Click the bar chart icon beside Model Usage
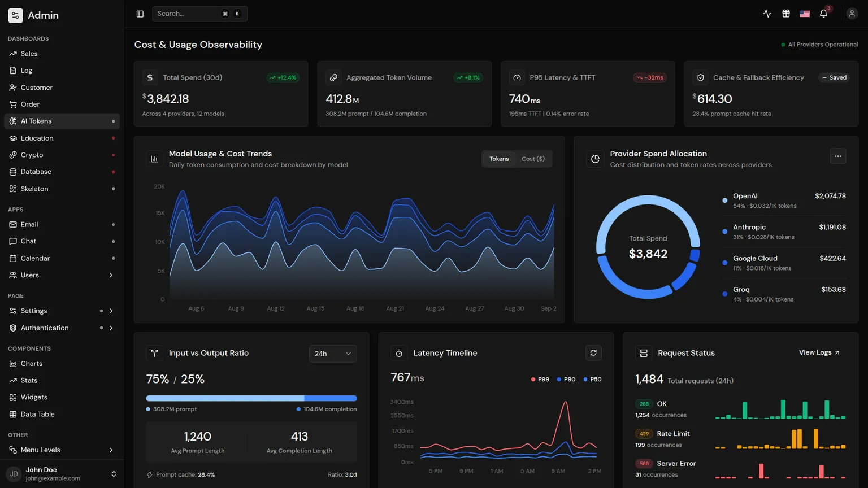This screenshot has height=488, width=868. pos(154,159)
